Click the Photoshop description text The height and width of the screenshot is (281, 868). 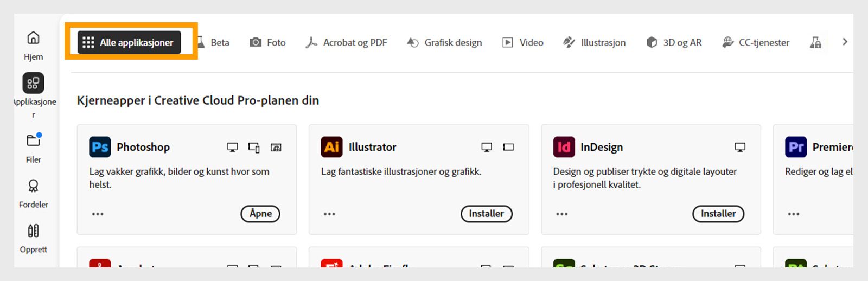(180, 178)
